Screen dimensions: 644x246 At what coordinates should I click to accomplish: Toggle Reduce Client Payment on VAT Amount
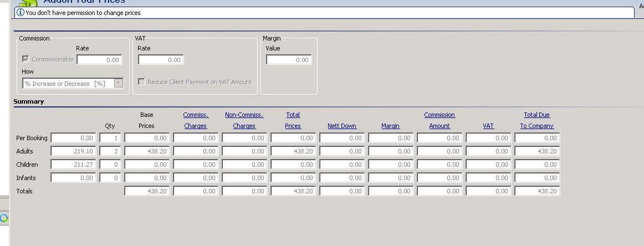pos(141,82)
